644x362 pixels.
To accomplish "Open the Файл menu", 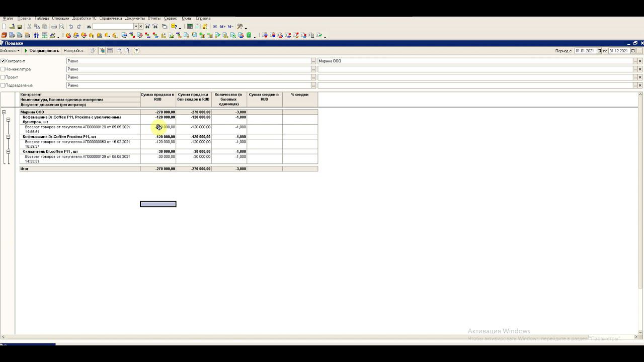I will coord(8,18).
